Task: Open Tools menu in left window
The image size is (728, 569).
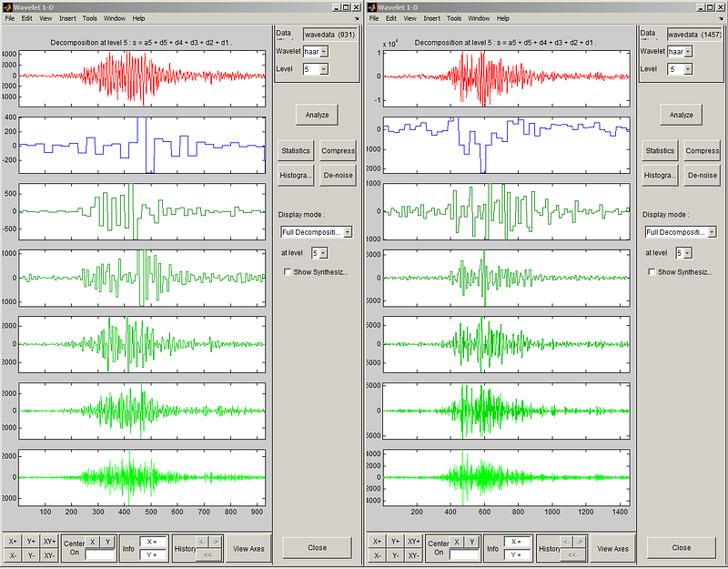Action: [89, 18]
